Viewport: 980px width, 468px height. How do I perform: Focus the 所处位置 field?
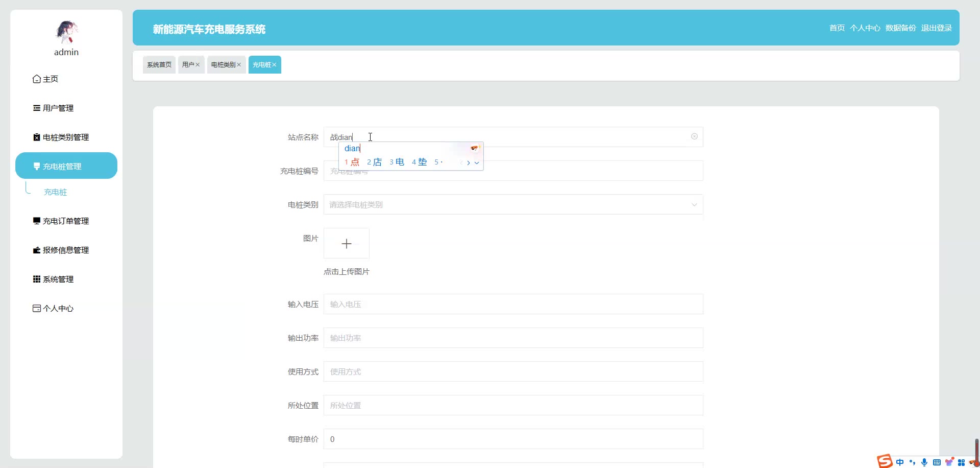click(513, 405)
